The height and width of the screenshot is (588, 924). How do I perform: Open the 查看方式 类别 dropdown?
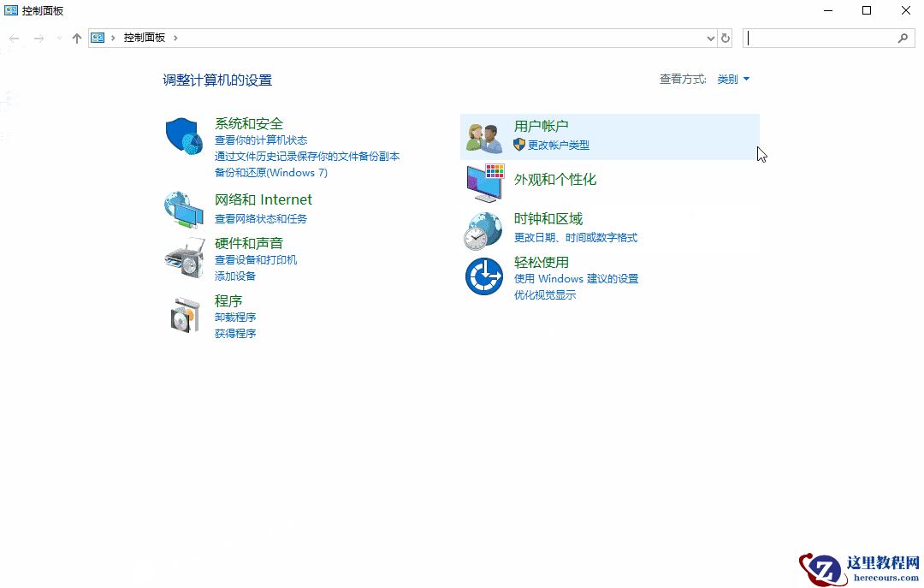coord(733,79)
